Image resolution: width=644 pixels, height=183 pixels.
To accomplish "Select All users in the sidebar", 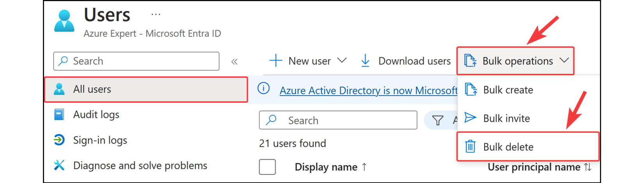I will click(146, 89).
